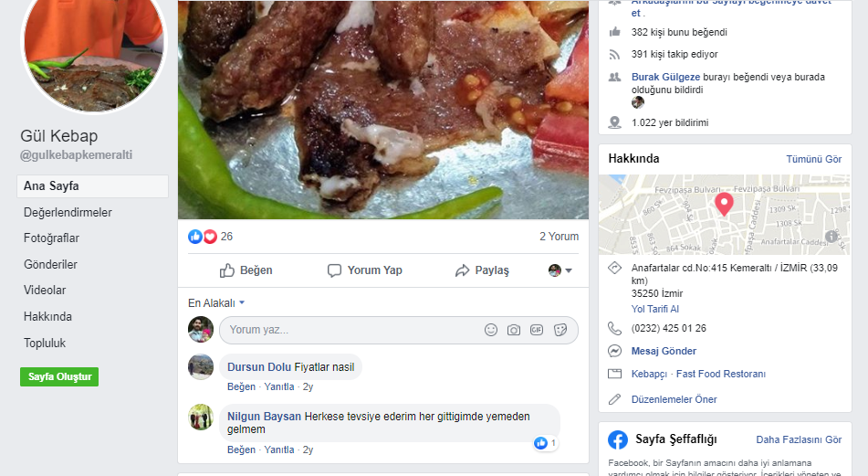Screen dimensions: 868x476
Task: Share the post with Paylaş
Action: (x=482, y=270)
